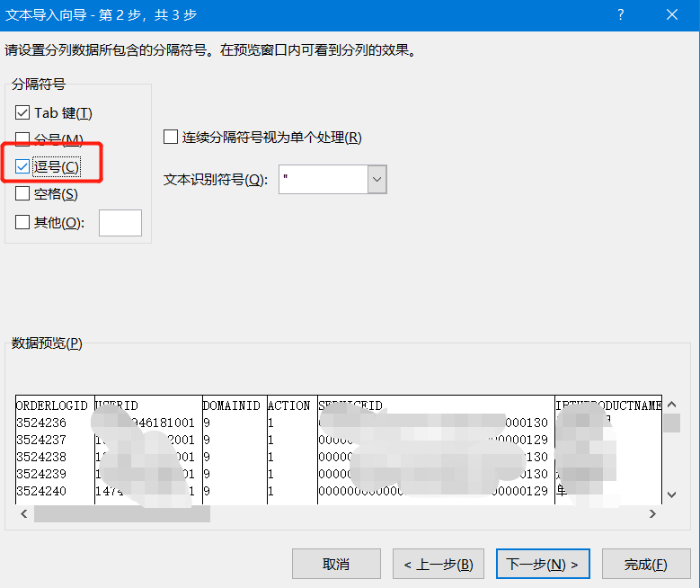Close the text import wizard dialog
The height and width of the screenshot is (588, 700).
pyautogui.click(x=672, y=14)
